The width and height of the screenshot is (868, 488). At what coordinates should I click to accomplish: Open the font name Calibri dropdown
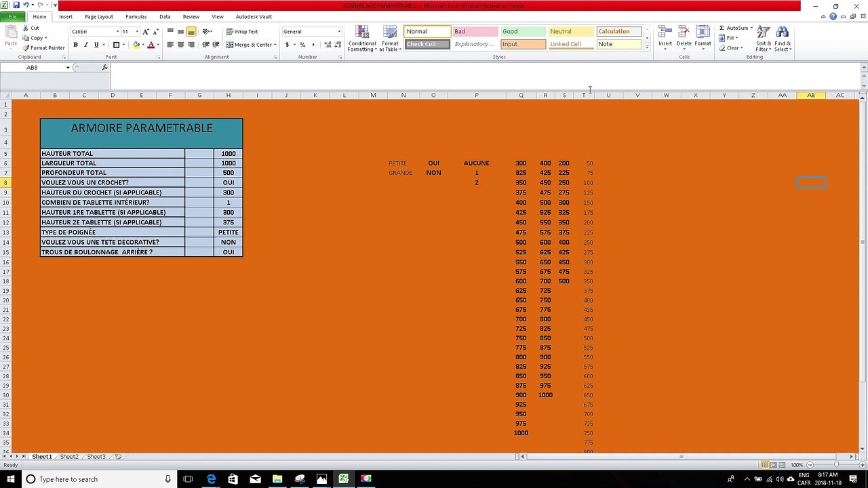(117, 32)
